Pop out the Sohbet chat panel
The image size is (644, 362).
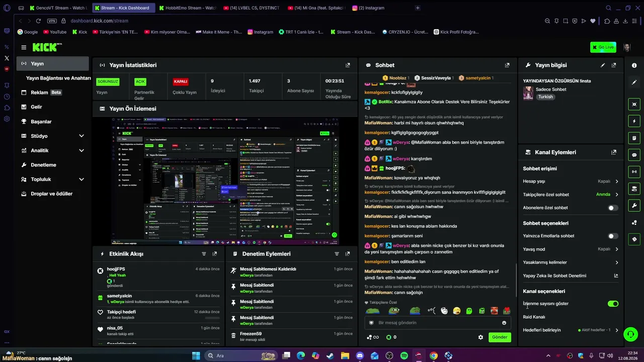tap(507, 65)
